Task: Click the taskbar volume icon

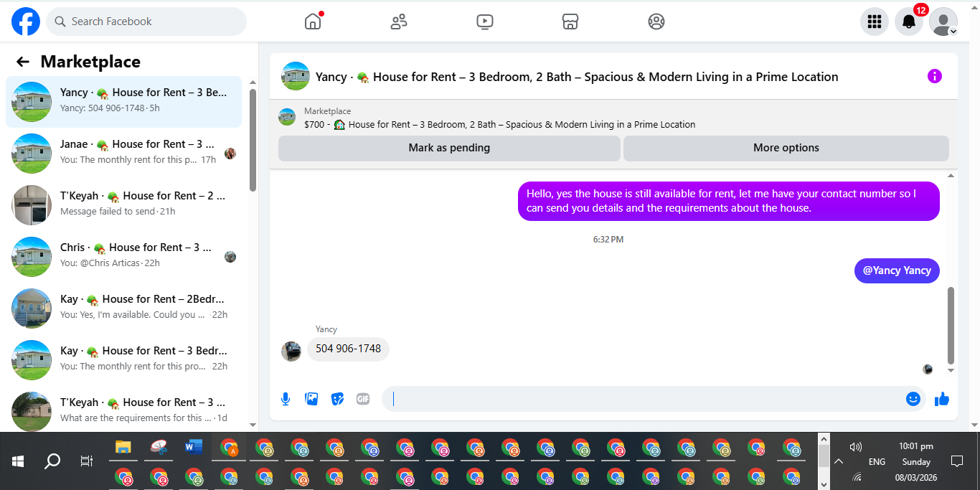Action: click(x=856, y=447)
